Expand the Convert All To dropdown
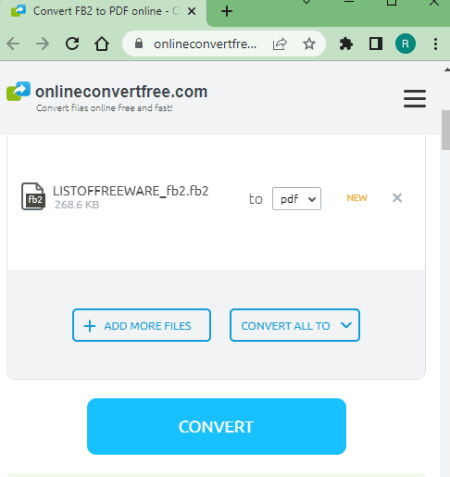This screenshot has height=477, width=450. (295, 325)
